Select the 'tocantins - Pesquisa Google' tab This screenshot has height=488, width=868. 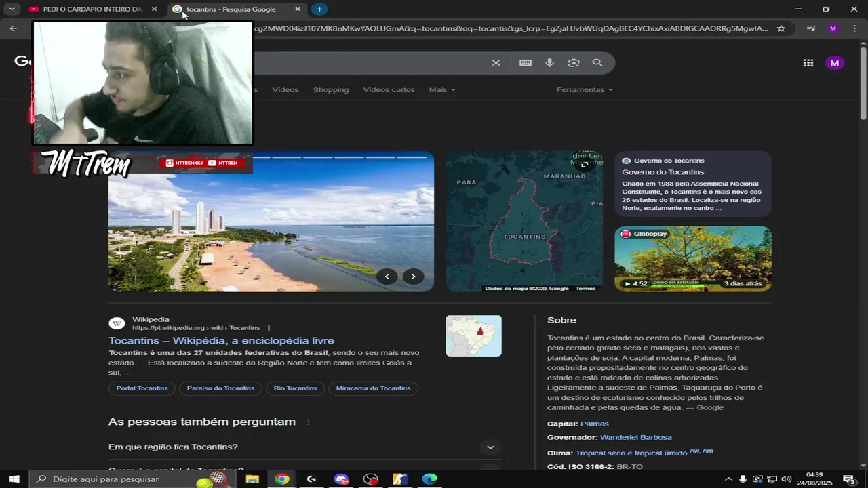click(x=231, y=9)
